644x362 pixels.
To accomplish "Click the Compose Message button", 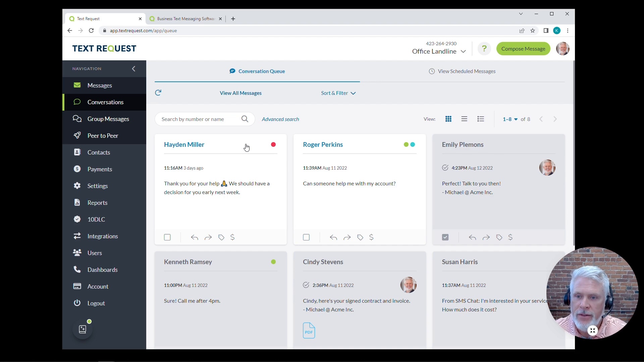I will coord(523,49).
